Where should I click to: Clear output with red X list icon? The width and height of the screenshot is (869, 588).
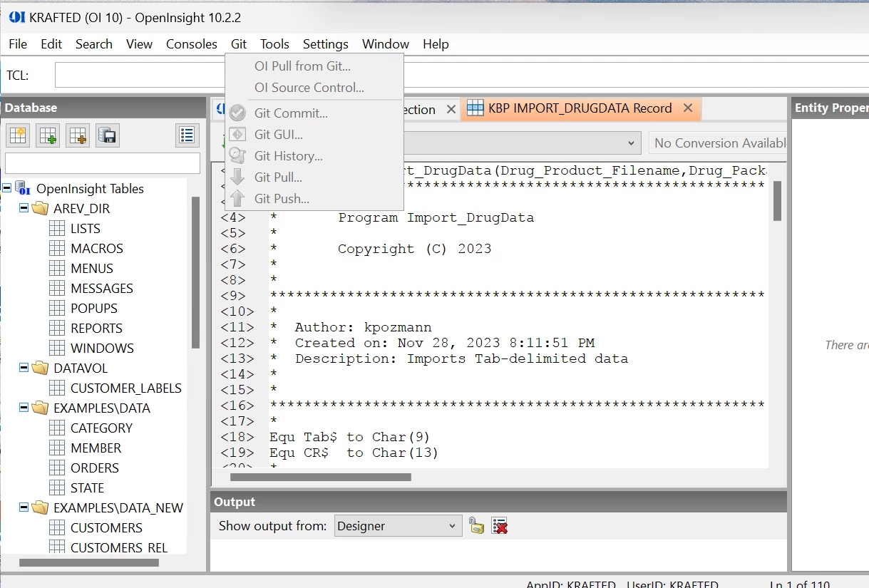point(500,526)
